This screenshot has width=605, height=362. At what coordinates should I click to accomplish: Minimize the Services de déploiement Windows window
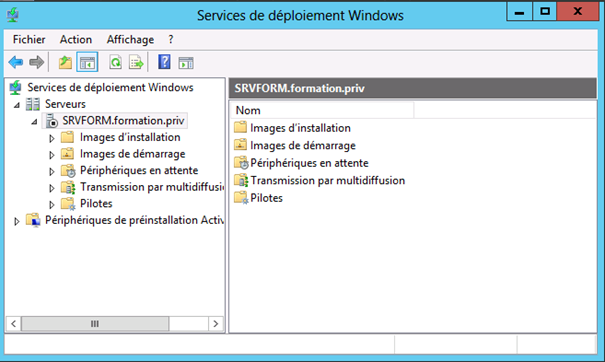(x=519, y=12)
